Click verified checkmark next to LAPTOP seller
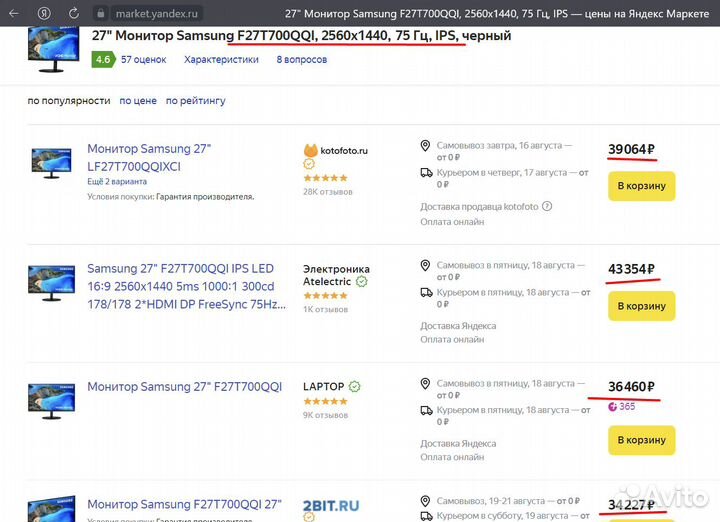The image size is (720, 522). coord(355,387)
